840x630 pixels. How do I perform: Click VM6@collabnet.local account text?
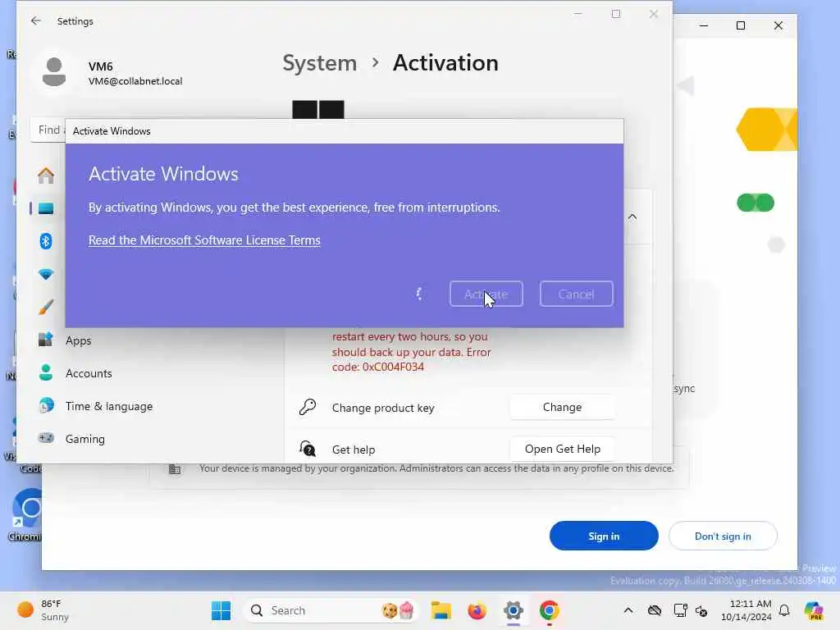(x=135, y=81)
